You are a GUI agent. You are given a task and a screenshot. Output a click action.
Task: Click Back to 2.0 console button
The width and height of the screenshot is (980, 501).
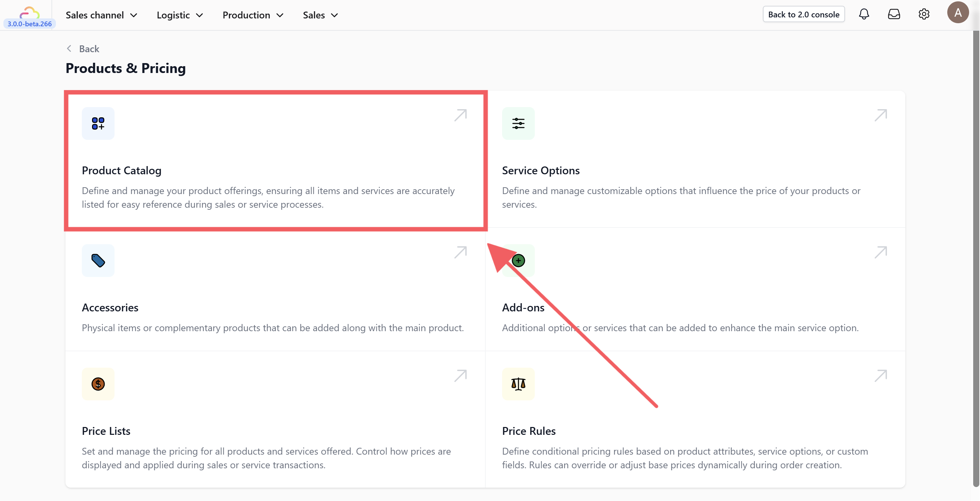[x=803, y=14]
